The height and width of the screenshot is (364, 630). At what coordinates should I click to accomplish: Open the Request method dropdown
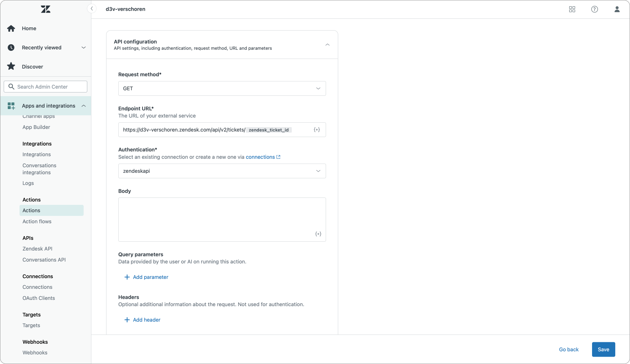point(222,88)
